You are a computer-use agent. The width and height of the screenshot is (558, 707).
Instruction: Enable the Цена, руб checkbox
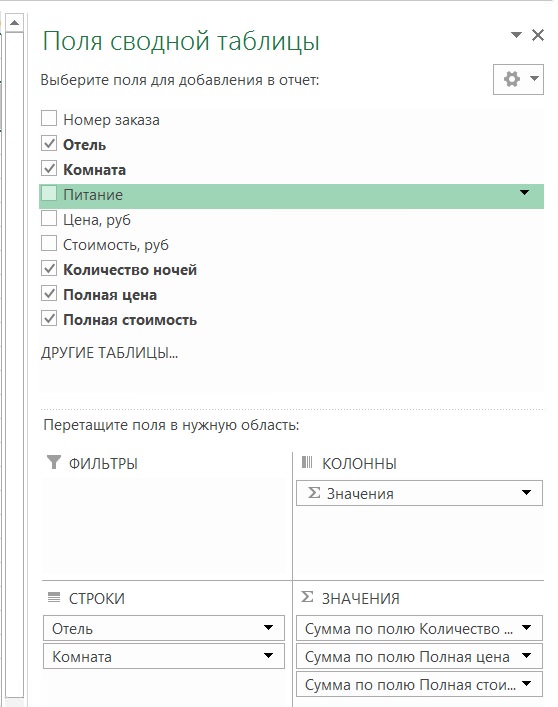[49, 219]
